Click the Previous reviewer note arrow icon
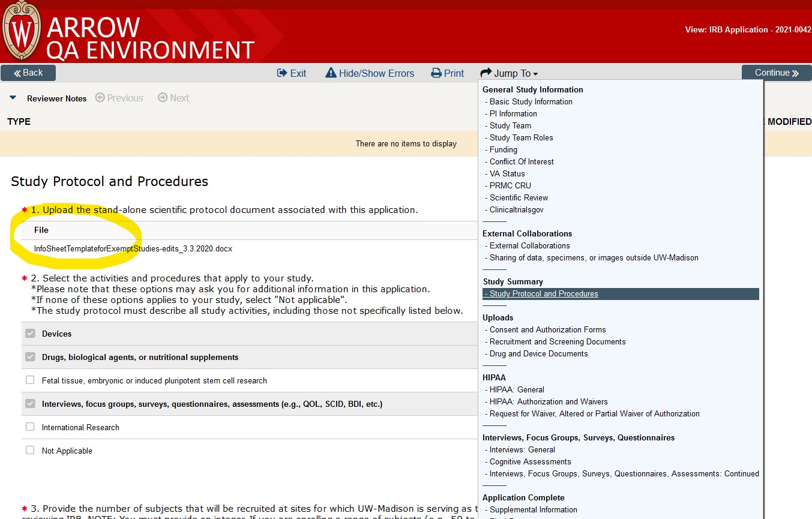This screenshot has width=812, height=519. tap(100, 98)
